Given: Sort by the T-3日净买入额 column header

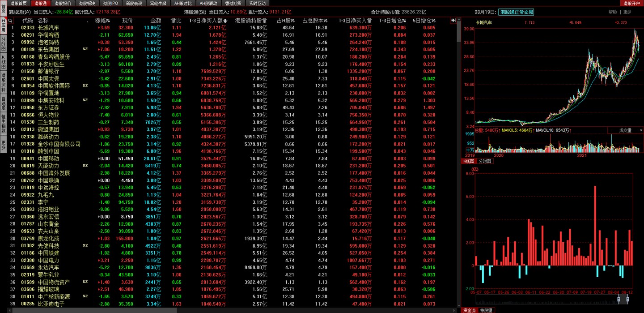Looking at the screenshot, I should click(x=208, y=21).
